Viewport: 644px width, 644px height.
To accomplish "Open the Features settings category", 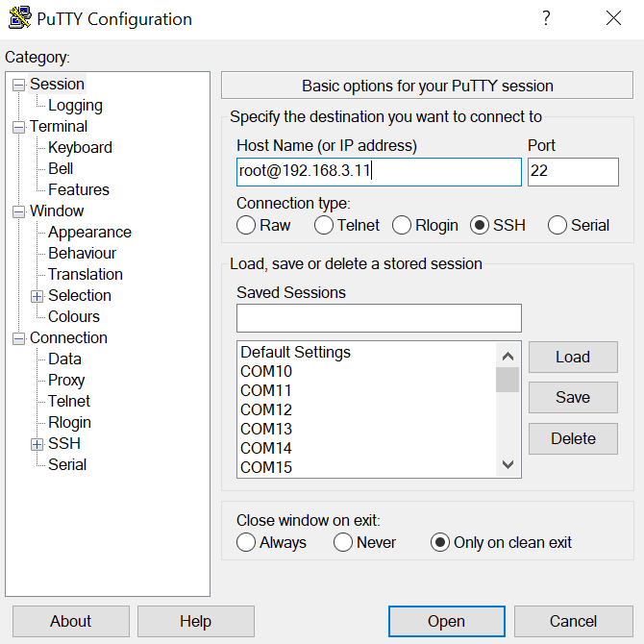I will [79, 189].
